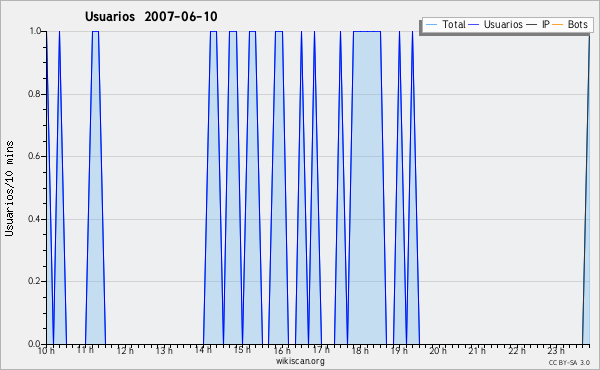Click the light blue Total legend line
This screenshot has height=370, width=600.
pos(431,25)
